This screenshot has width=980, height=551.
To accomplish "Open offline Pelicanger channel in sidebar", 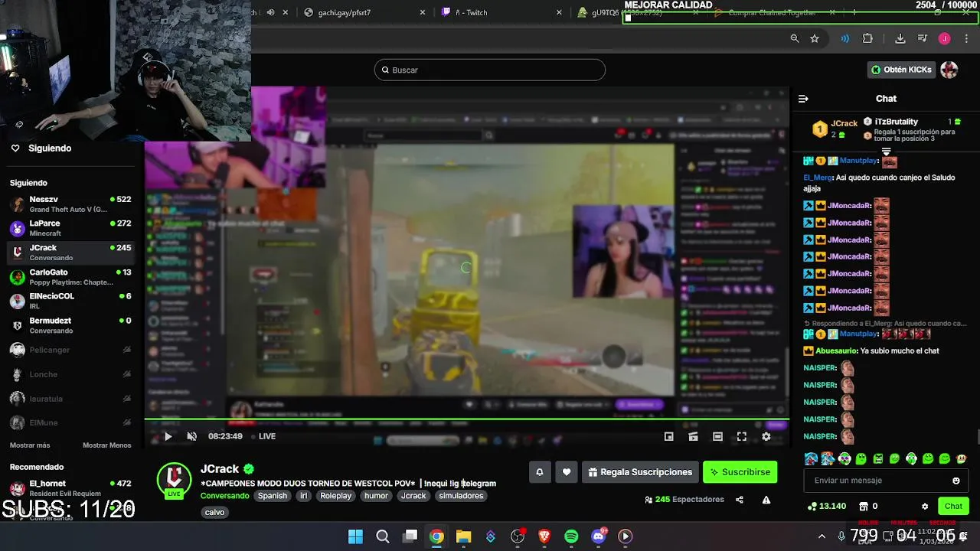I will 70,350.
